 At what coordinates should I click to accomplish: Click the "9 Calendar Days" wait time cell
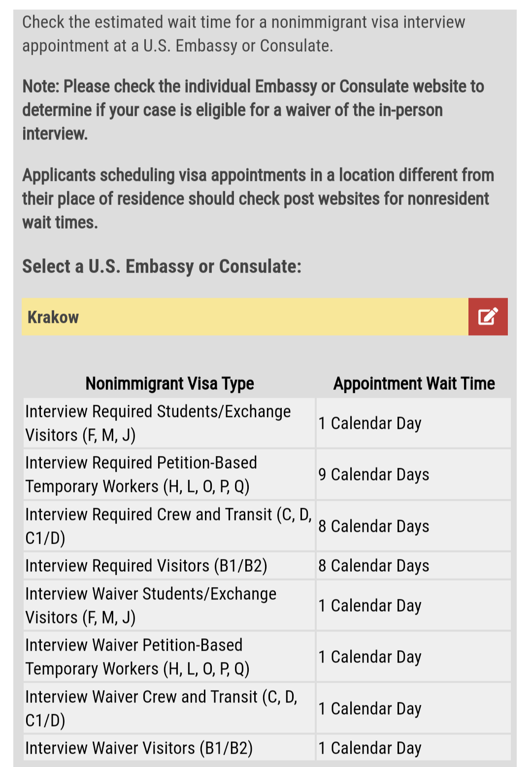point(374,474)
